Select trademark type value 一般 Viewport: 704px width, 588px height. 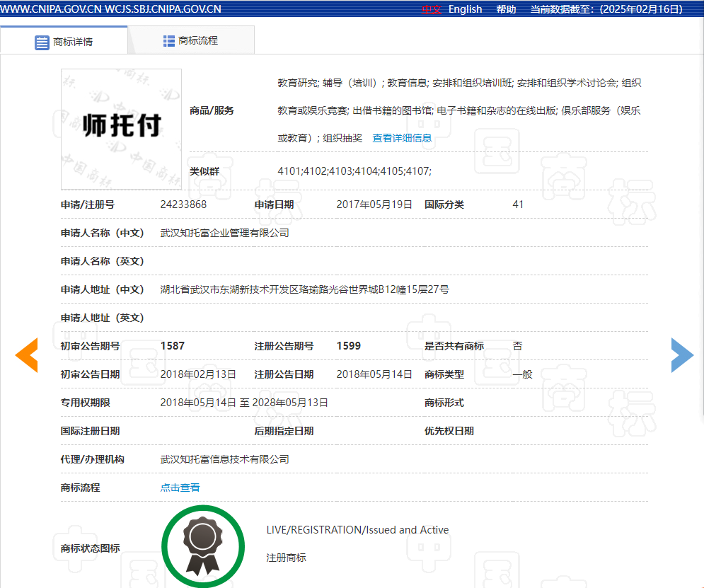tap(522, 374)
